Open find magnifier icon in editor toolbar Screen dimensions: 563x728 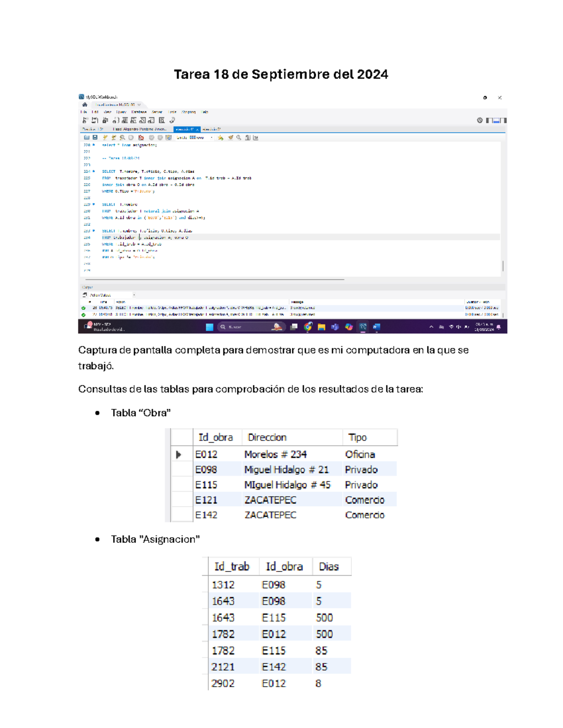point(239,138)
